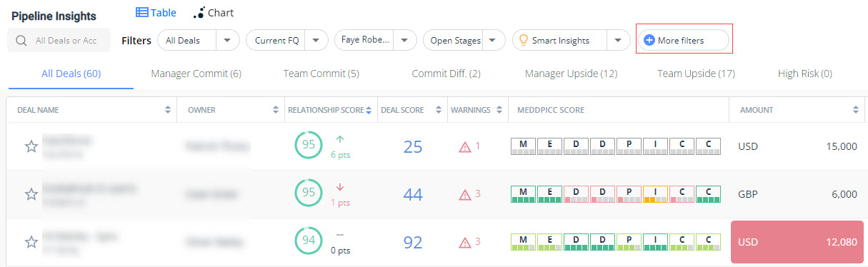Select the Manager Commit (6) tab

click(196, 74)
